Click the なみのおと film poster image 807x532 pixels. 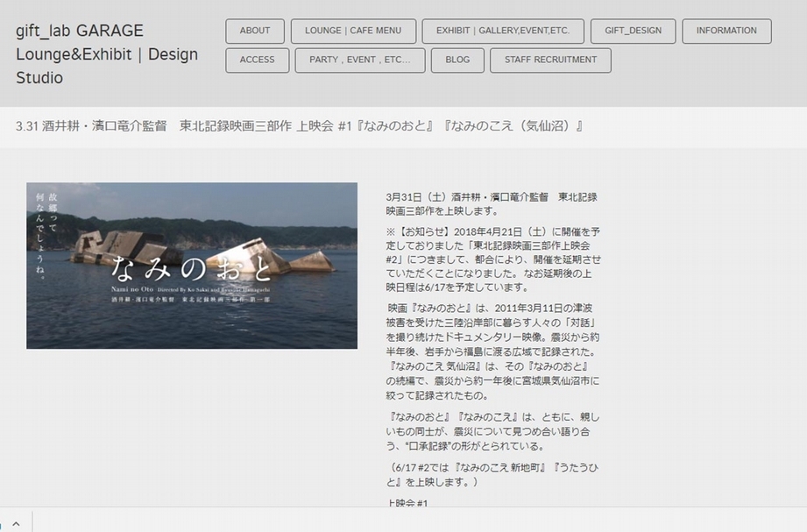[192, 266]
